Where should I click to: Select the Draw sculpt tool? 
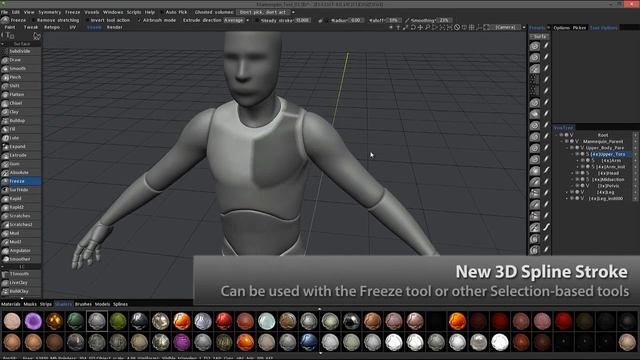[21, 60]
